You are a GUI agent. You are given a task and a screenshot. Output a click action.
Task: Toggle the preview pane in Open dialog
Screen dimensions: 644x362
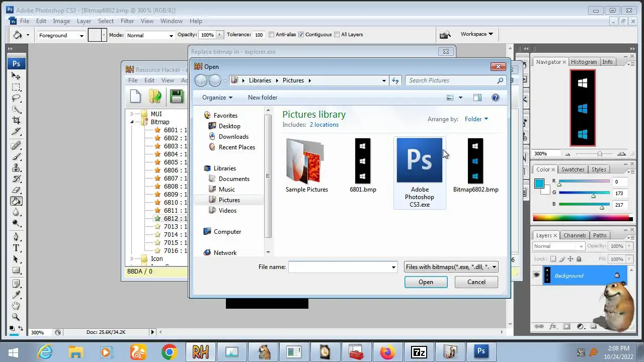tap(477, 98)
